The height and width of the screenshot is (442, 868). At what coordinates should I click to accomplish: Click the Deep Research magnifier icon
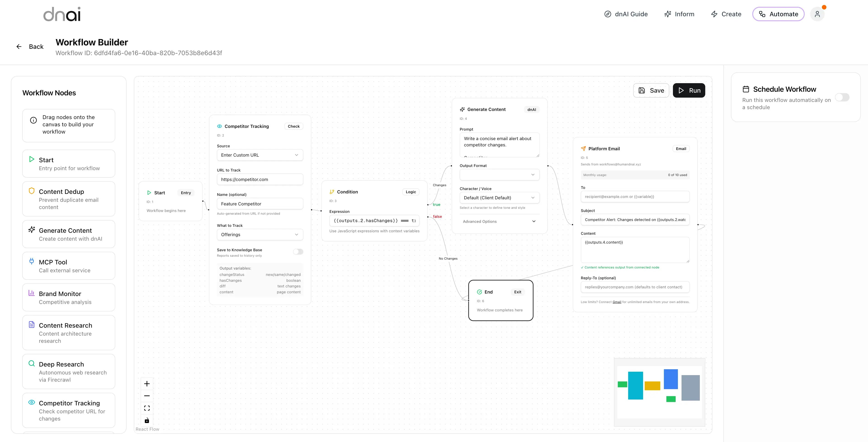coord(32,363)
